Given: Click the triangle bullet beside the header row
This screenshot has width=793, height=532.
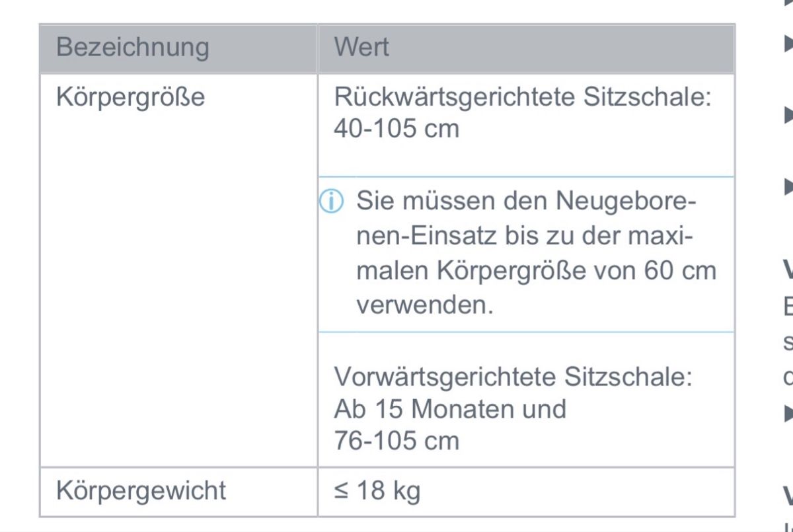Looking at the screenshot, I should (788, 44).
